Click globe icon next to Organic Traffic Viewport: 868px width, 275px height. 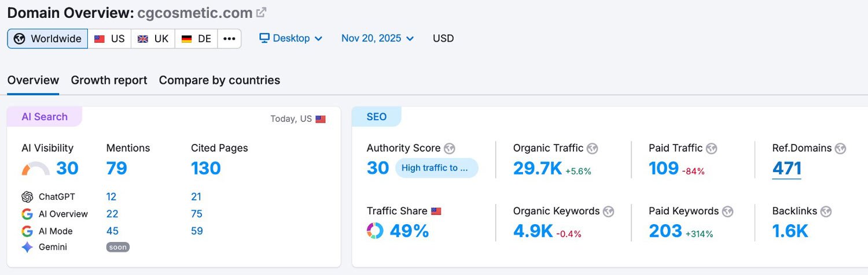click(x=592, y=148)
